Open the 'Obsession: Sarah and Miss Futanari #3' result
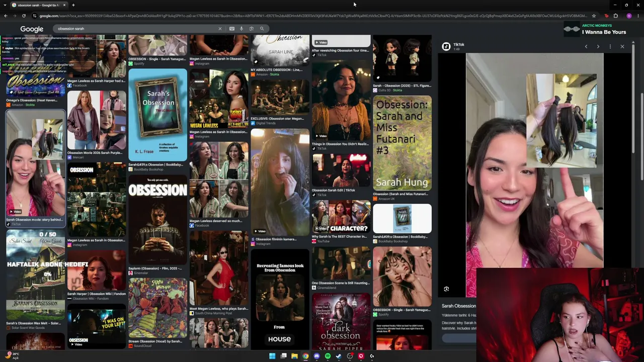 point(402,143)
